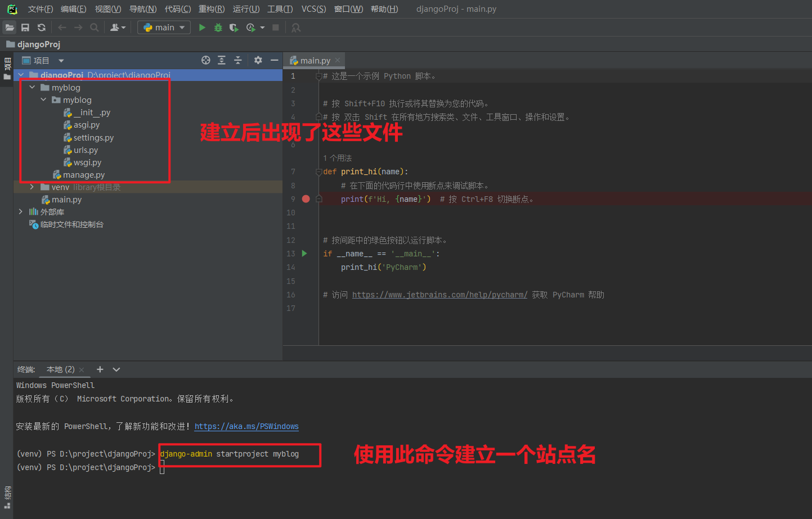Click the magnifier search icon in toolbar
Screen dimensions: 812x519
pos(95,28)
